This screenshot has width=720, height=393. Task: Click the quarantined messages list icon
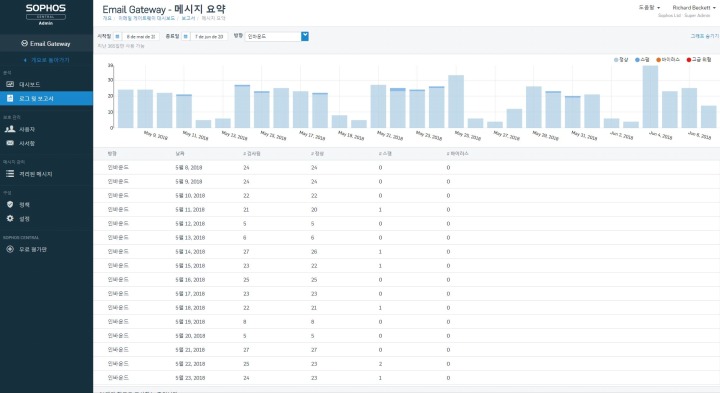(x=10, y=174)
